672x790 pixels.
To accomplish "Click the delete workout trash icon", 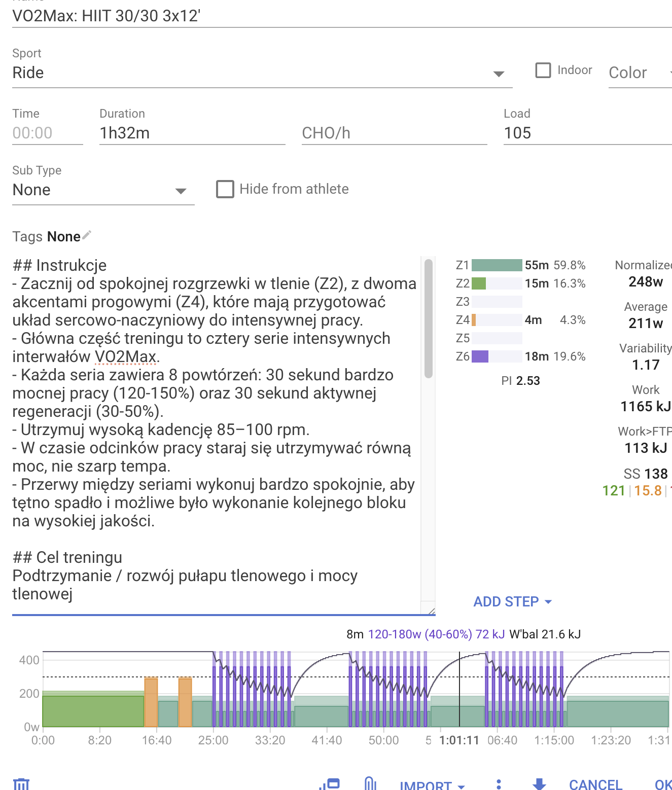I will click(21, 783).
